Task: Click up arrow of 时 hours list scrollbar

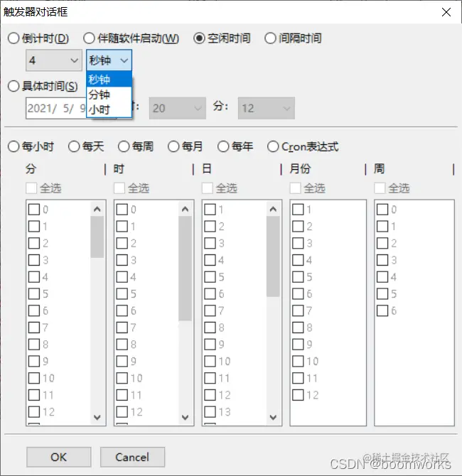Action: (x=186, y=209)
